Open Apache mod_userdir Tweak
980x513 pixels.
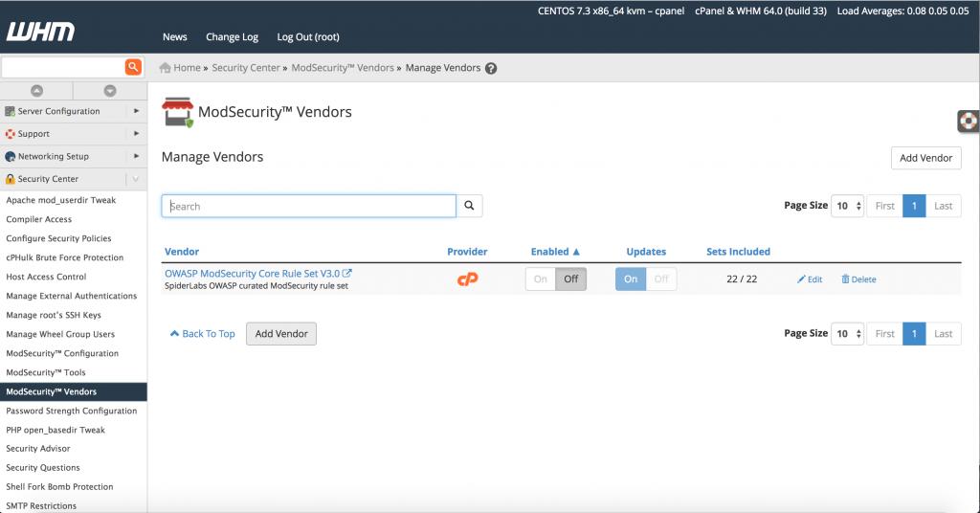pyautogui.click(x=60, y=200)
